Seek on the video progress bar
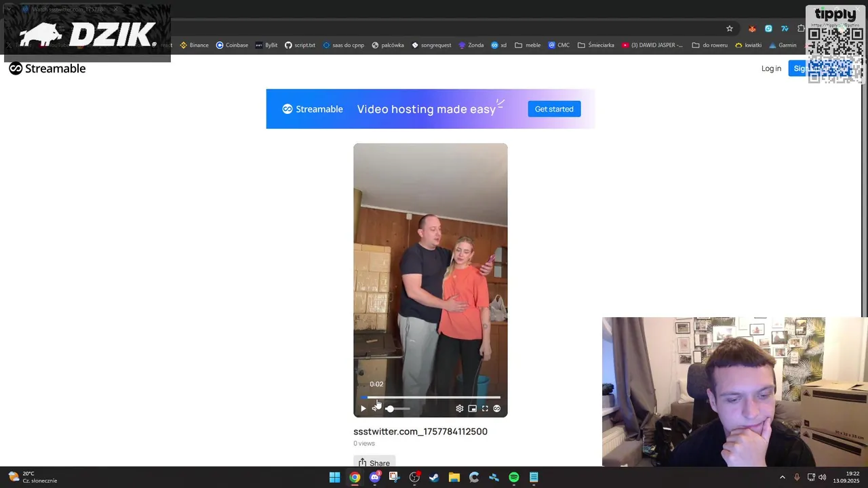 click(430, 397)
